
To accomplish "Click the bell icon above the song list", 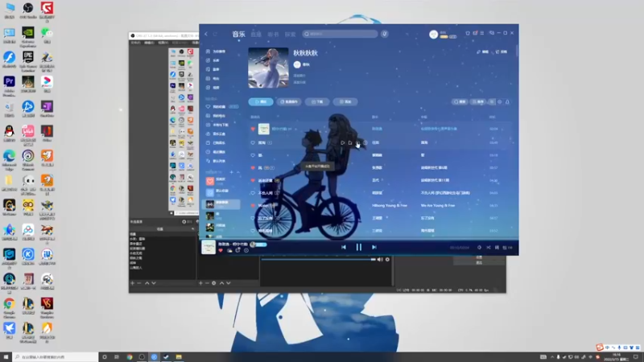I will pyautogui.click(x=507, y=102).
